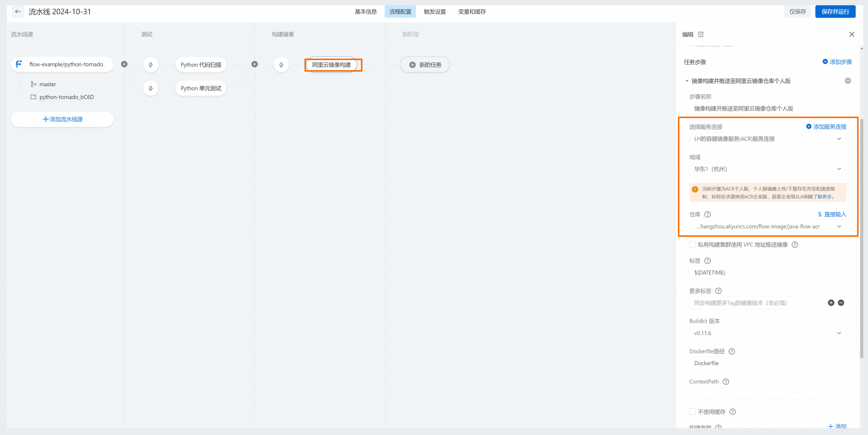Click the flow-example repository logo icon

click(19, 64)
